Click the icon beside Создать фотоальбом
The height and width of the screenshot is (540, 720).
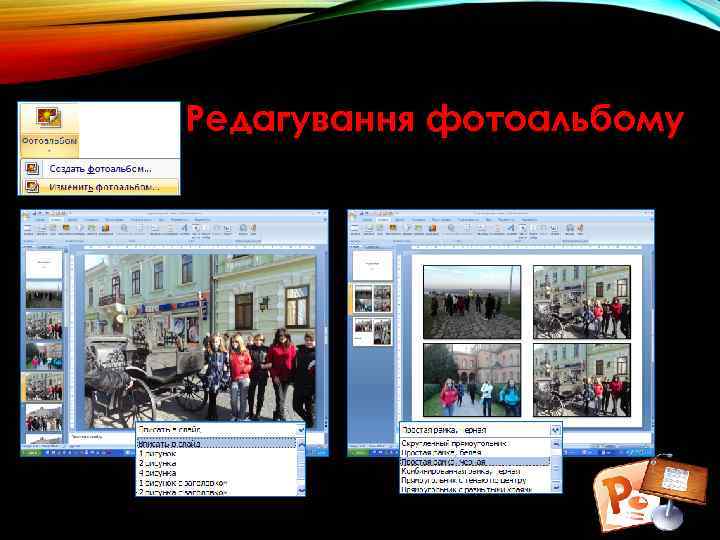pyautogui.click(x=32, y=169)
